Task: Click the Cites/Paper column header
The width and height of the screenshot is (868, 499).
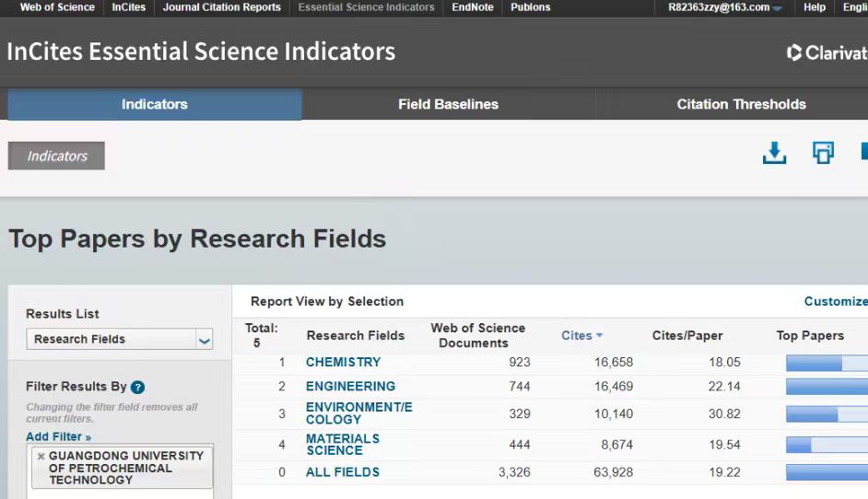Action: [687, 335]
